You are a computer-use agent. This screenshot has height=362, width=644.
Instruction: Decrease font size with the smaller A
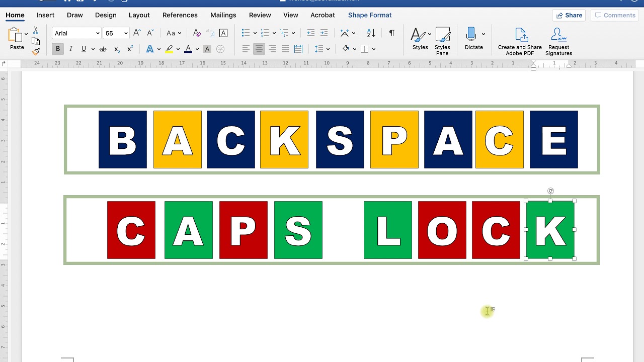(150, 33)
